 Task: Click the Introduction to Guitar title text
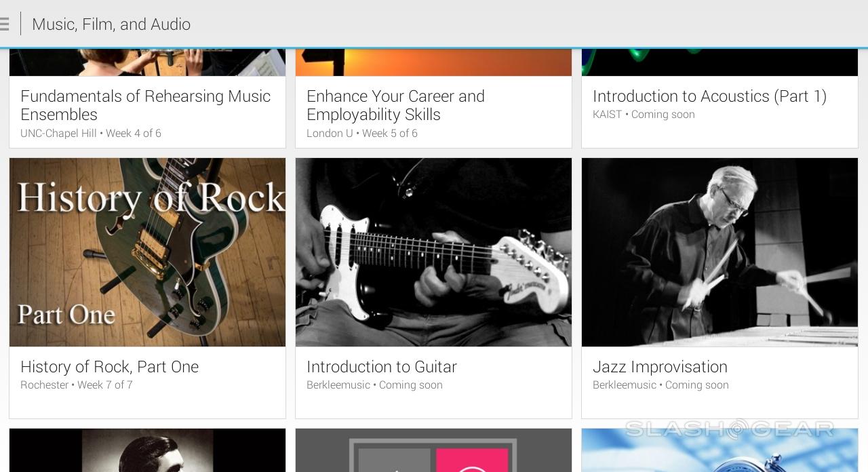tap(382, 367)
